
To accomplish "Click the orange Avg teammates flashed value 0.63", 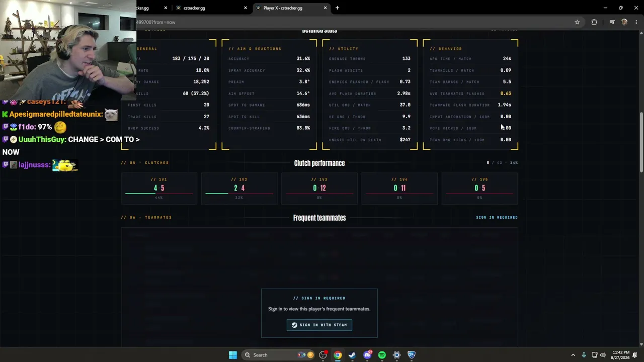I will point(506,94).
